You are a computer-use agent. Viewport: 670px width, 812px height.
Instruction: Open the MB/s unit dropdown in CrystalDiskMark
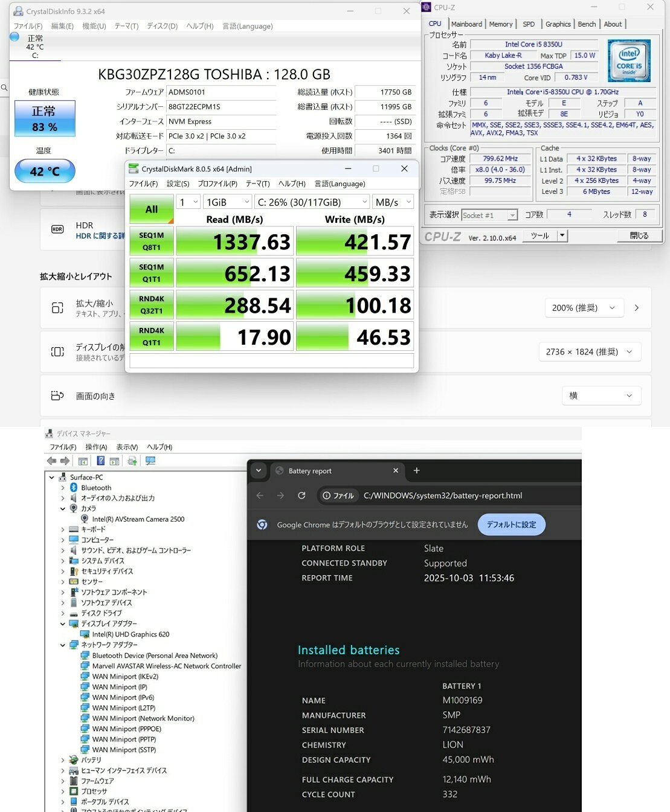393,202
